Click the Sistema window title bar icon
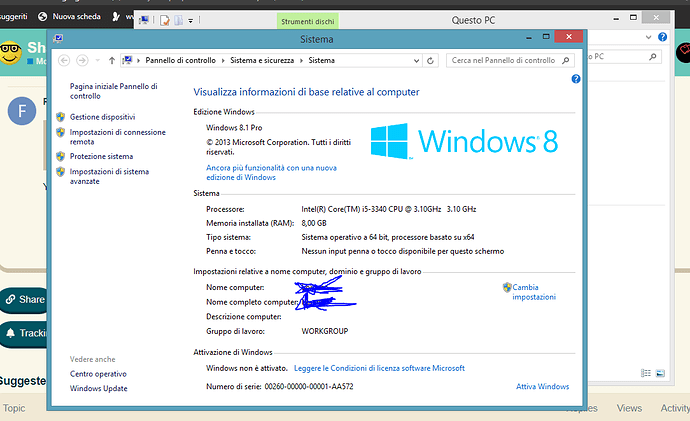 [x=58, y=39]
